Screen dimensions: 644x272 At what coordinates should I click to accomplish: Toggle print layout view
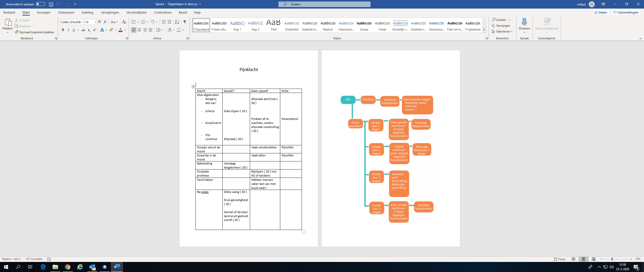(583, 259)
